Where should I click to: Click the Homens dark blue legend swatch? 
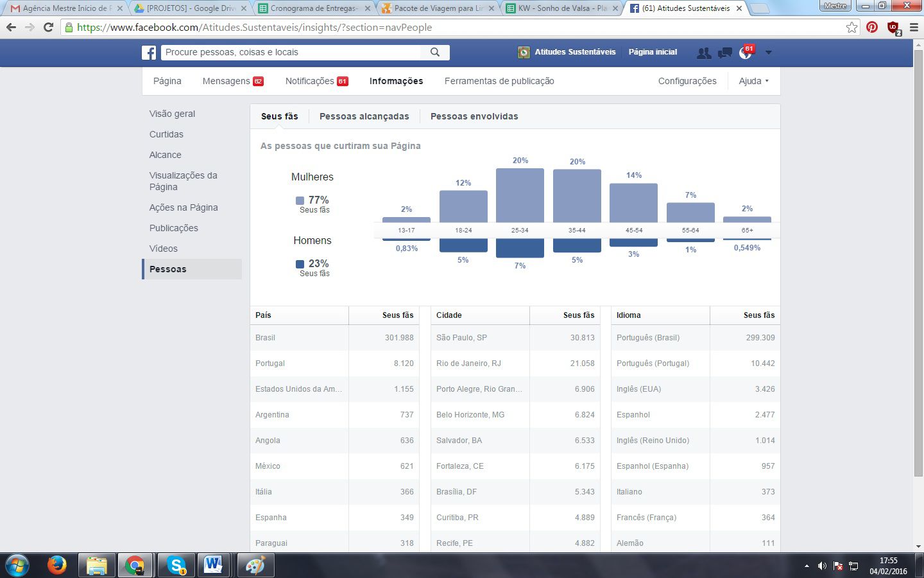300,264
